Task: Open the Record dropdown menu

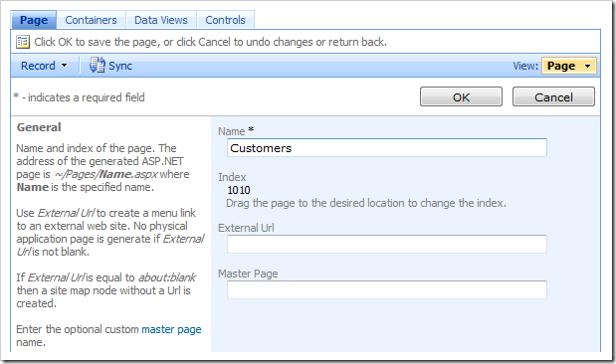Action: tap(44, 66)
